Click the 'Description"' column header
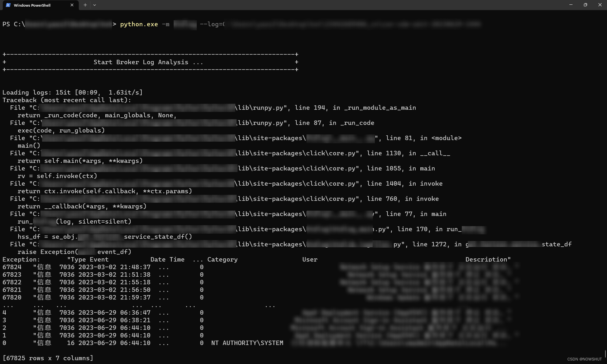 [488, 260]
